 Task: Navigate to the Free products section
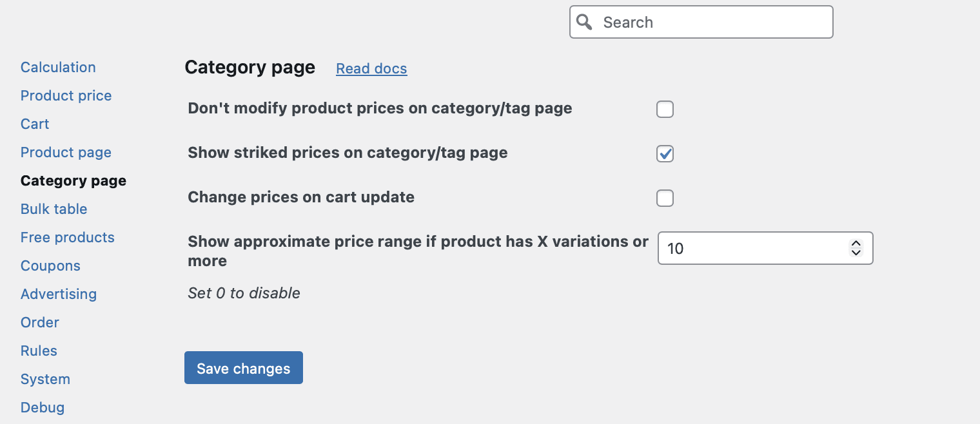coord(67,237)
